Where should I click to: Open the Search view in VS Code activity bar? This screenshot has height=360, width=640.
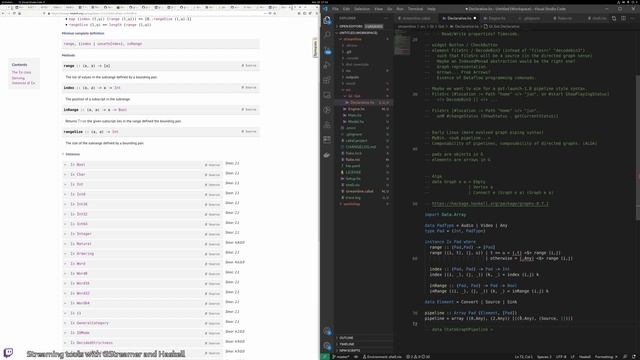pyautogui.click(x=327, y=35)
